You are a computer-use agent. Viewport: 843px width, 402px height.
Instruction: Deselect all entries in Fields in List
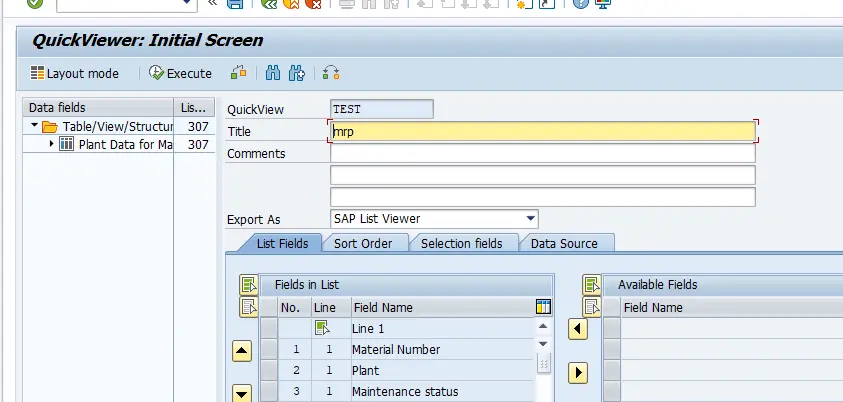coord(248,307)
